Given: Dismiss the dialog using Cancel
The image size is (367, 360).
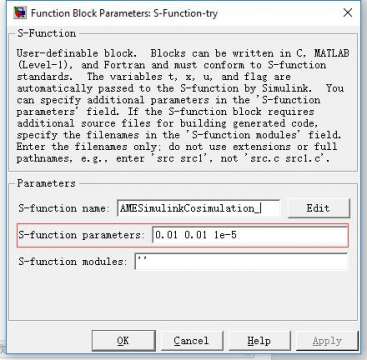Looking at the screenshot, I should coord(191,341).
